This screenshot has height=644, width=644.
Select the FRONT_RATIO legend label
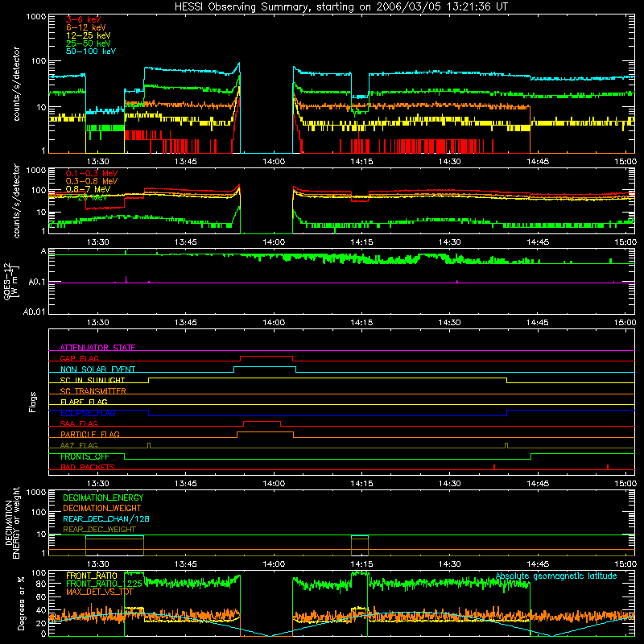click(92, 576)
